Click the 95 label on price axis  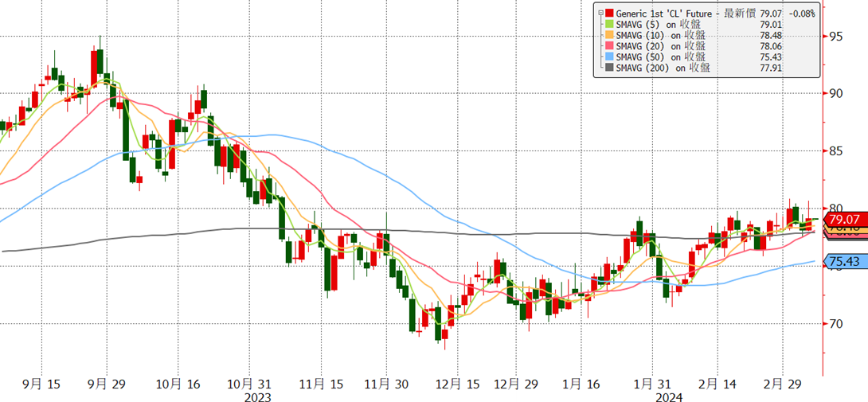click(x=835, y=36)
